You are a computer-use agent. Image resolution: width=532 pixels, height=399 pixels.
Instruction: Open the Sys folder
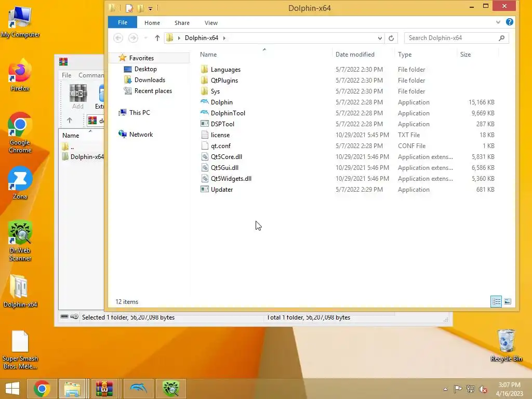[x=215, y=91]
